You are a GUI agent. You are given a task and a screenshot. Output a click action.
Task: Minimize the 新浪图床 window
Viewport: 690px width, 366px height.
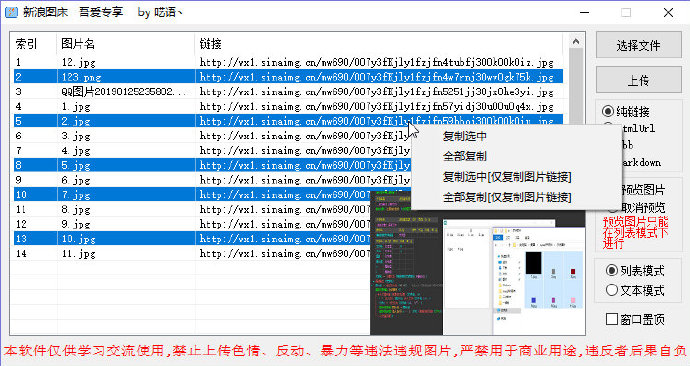584,12
